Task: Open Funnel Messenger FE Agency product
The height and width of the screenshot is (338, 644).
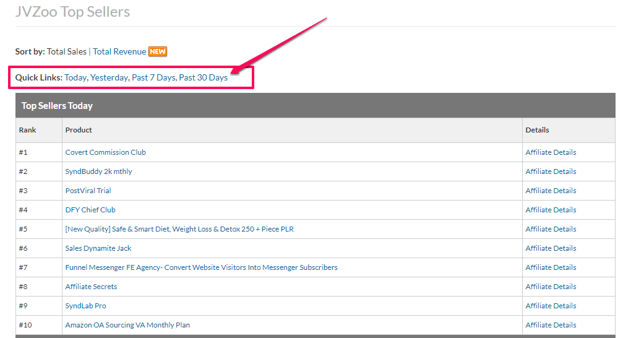Action: (x=201, y=267)
